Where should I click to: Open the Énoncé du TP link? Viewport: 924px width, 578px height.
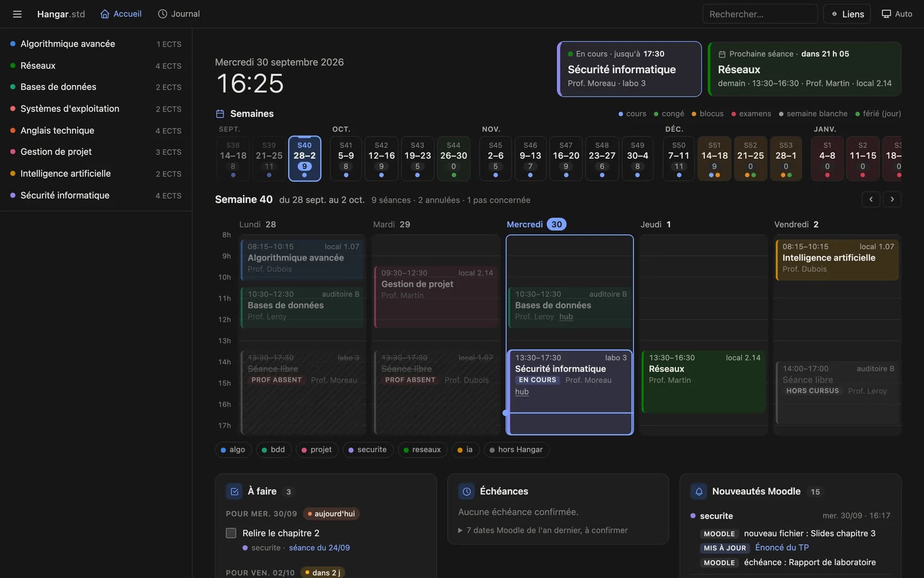(x=782, y=548)
